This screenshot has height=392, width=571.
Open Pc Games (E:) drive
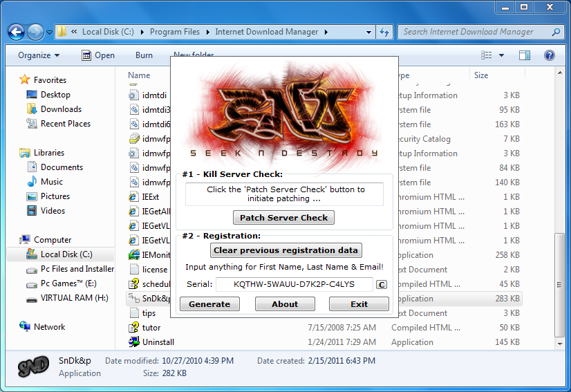[61, 283]
